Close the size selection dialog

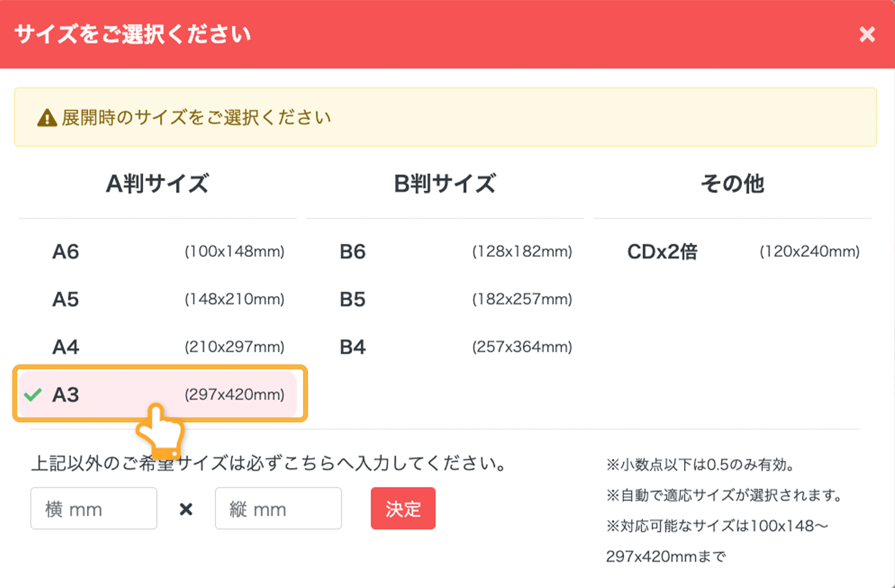point(867,35)
